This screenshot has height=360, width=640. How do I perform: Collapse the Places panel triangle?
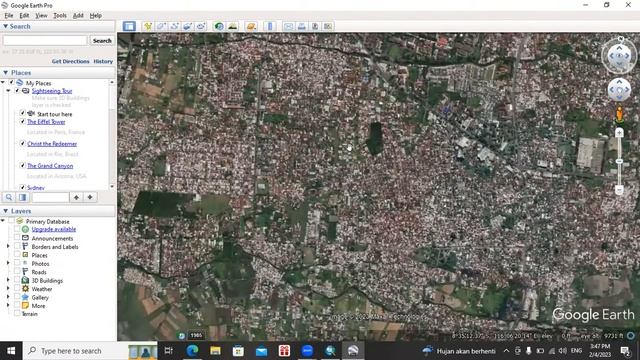[5, 73]
